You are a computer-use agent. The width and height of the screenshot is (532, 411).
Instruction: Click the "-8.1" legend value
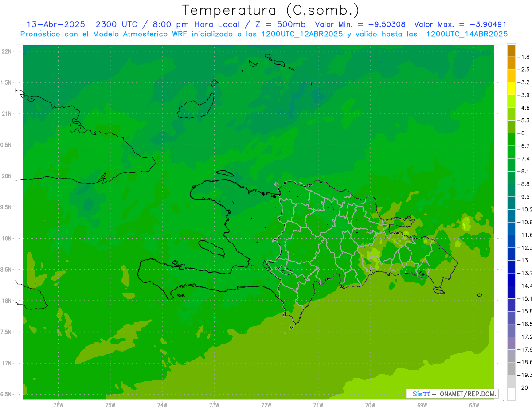[524, 171]
